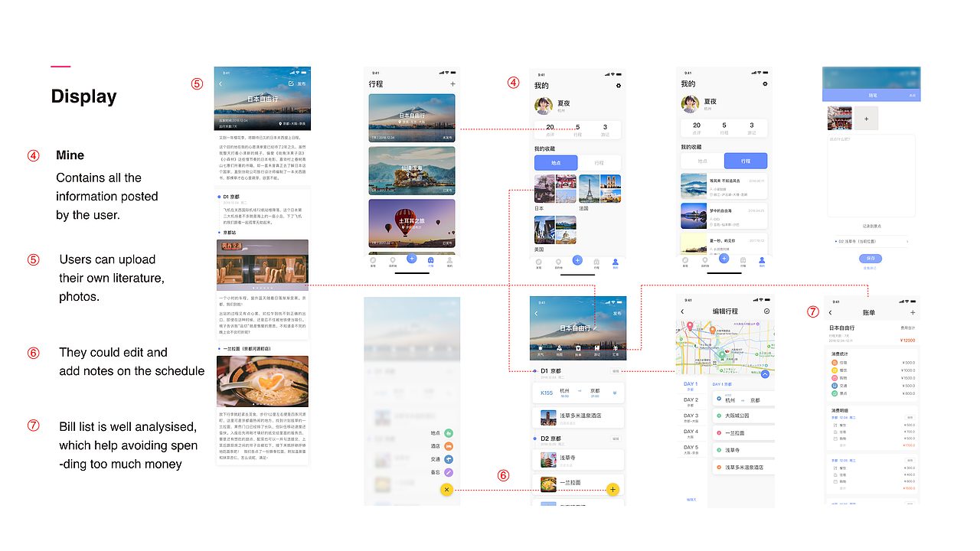Open 等风来 不如追风去 favorite trip

click(x=724, y=186)
